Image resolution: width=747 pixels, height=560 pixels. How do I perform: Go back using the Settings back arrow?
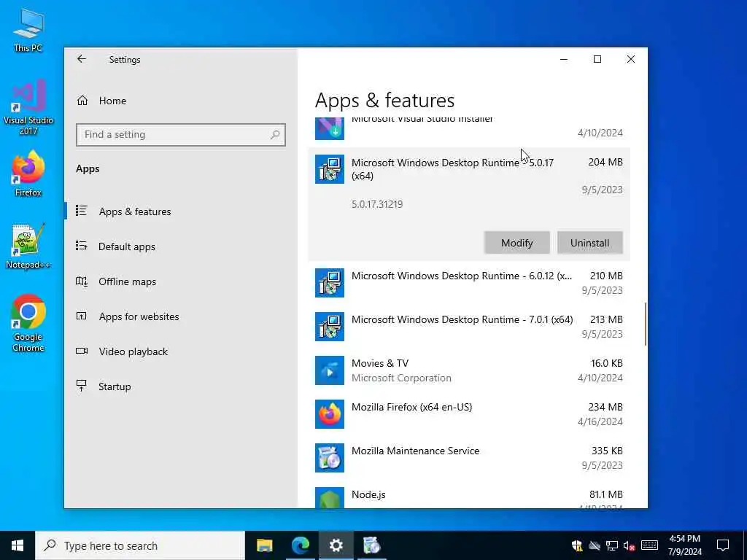click(x=82, y=59)
